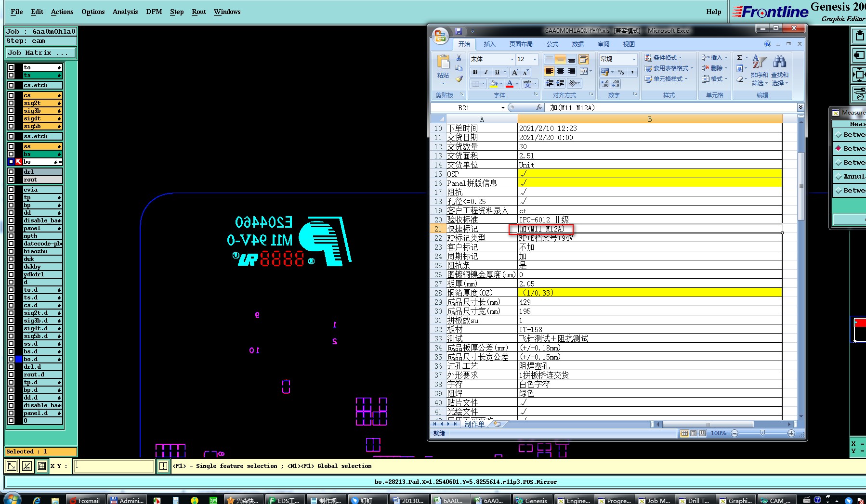Viewport: 866px width, 504px height.
Task: Open the font name dropdown showing 宋体
Action: tap(512, 59)
